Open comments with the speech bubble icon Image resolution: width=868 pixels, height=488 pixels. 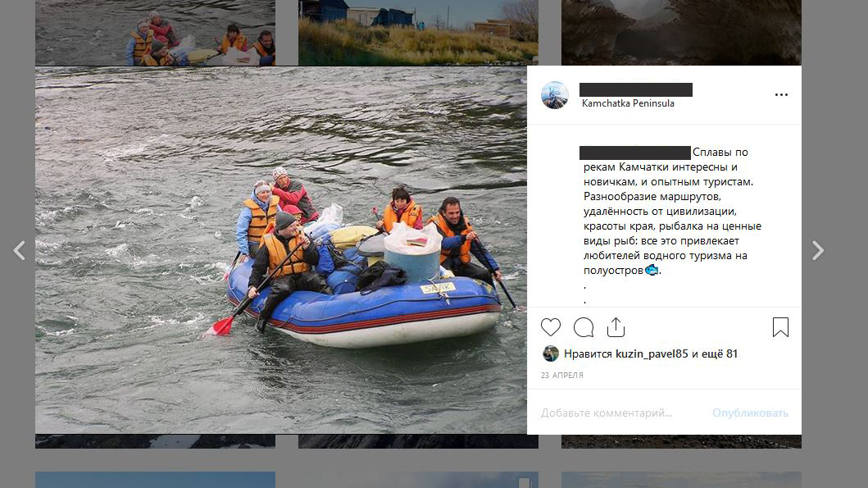click(x=584, y=327)
